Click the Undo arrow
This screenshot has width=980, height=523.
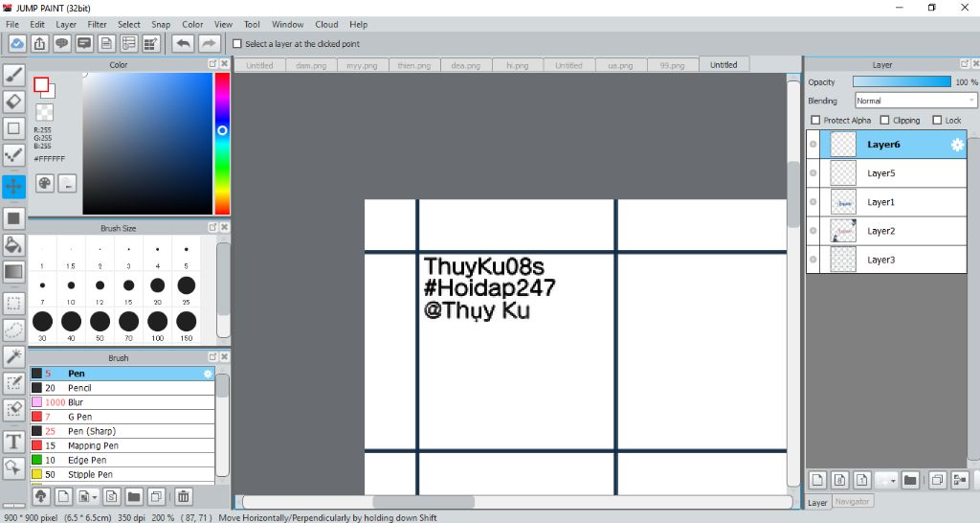click(x=183, y=44)
